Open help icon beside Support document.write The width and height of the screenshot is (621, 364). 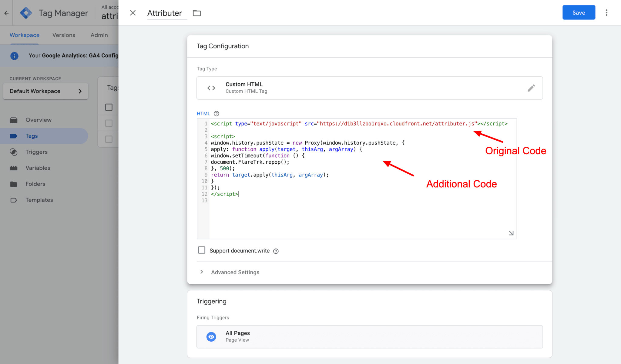click(276, 251)
